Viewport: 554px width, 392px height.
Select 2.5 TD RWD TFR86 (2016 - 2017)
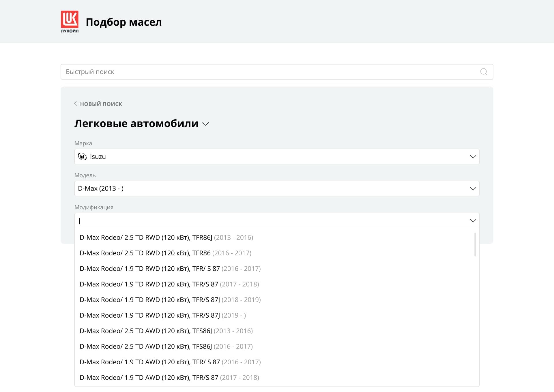[165, 253]
